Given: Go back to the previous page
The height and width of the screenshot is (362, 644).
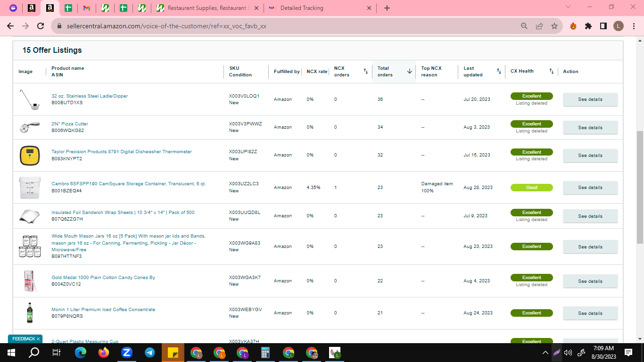Looking at the screenshot, I should (x=11, y=26).
